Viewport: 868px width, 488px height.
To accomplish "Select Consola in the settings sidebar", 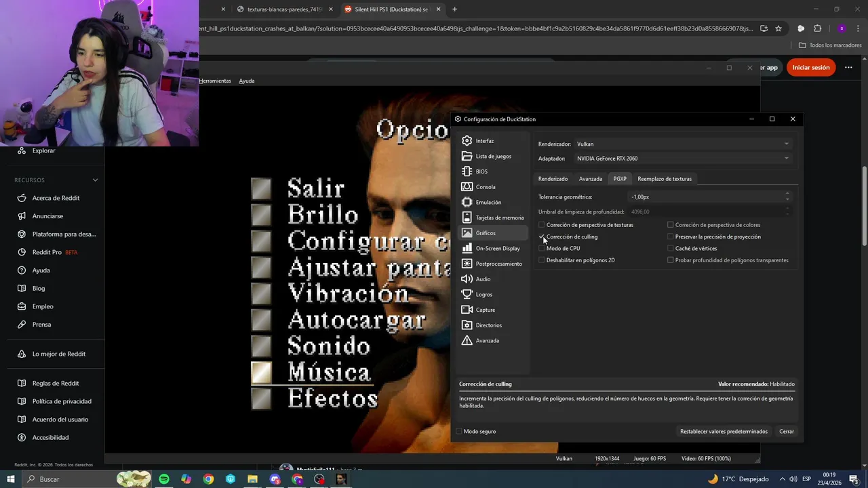I will click(493, 187).
